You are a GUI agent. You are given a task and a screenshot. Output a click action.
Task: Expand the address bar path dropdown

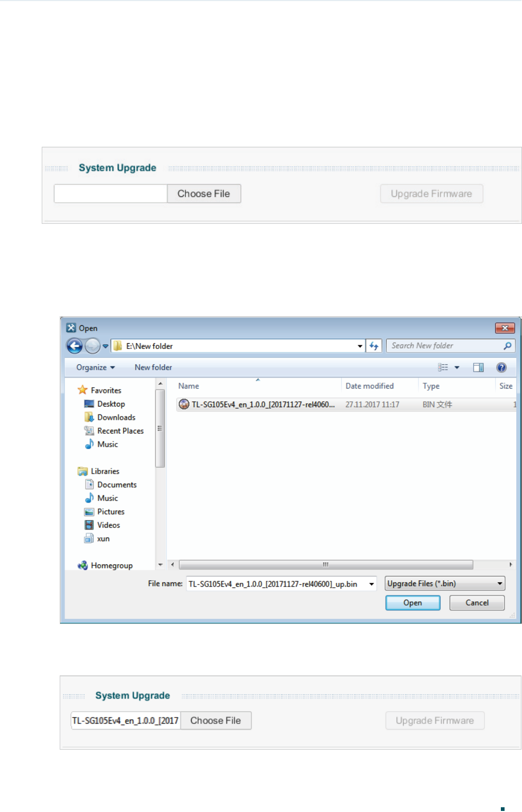click(360, 346)
